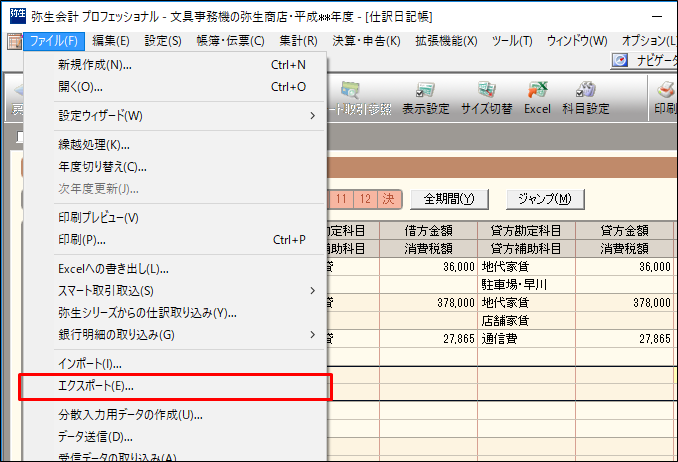678x462 pixels.
Task: Click the 店舗家賃 sub-account cell
Action: (526, 321)
